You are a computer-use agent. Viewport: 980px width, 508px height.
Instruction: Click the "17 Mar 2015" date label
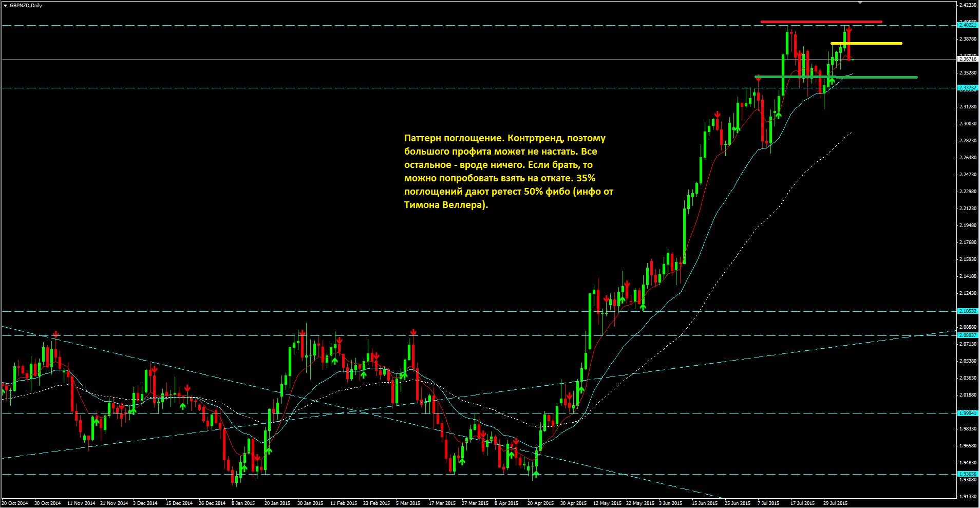pyautogui.click(x=442, y=503)
